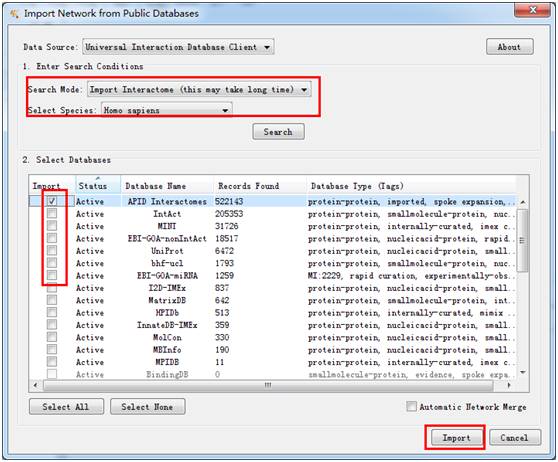Close the Import Network dialog

pyautogui.click(x=533, y=10)
